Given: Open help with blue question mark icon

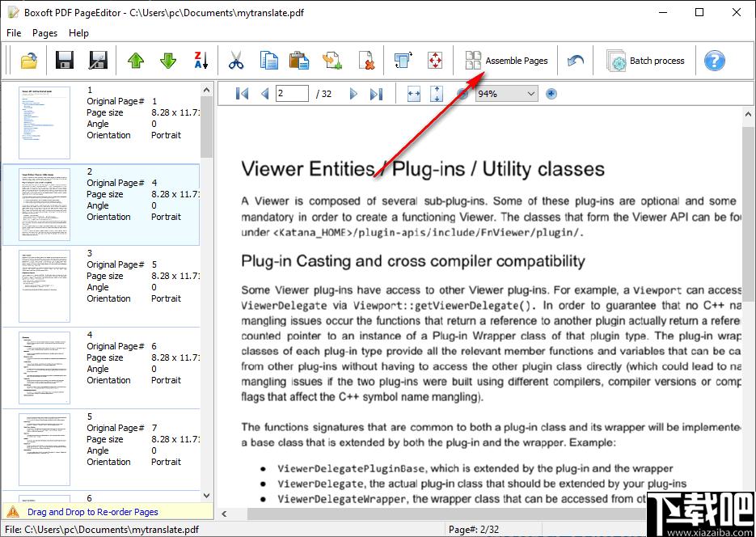Looking at the screenshot, I should click(x=714, y=61).
